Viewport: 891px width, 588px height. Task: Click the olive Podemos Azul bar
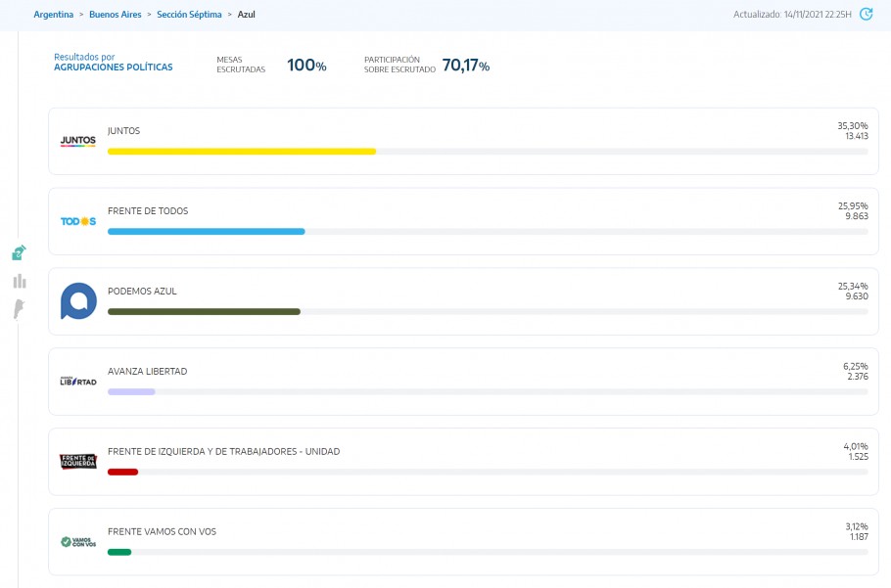(204, 311)
